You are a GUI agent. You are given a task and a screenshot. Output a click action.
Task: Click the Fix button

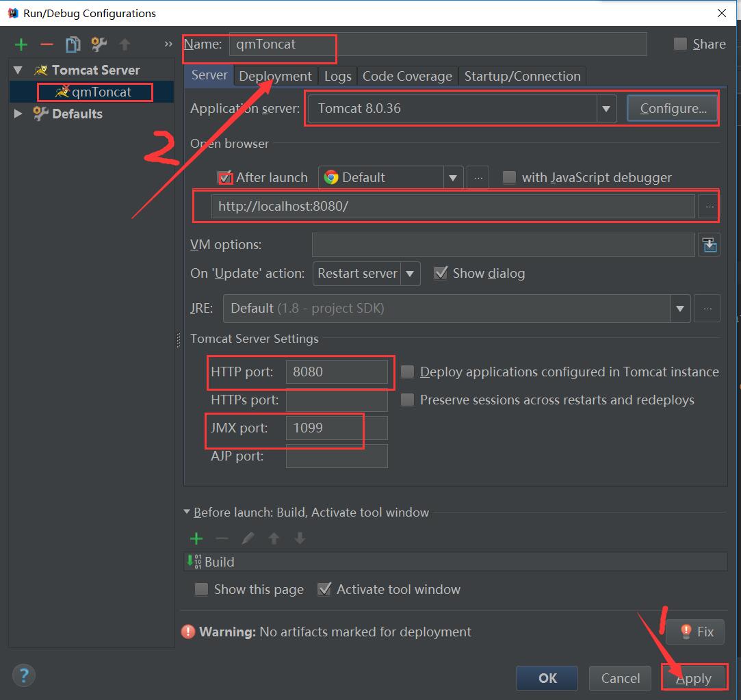(695, 632)
